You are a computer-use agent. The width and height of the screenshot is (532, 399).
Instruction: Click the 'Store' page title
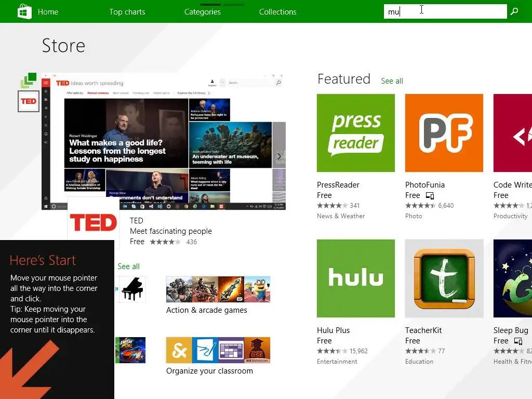point(63,46)
